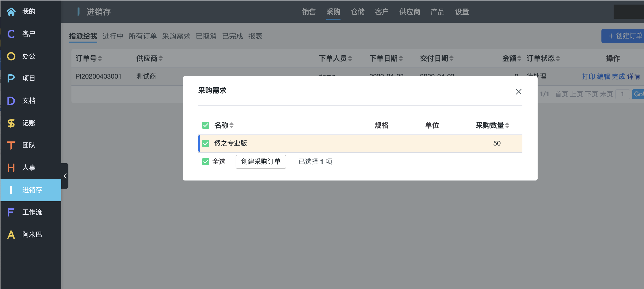Open the 项目 project module icon
Image resolution: width=644 pixels, height=289 pixels.
pyautogui.click(x=11, y=79)
